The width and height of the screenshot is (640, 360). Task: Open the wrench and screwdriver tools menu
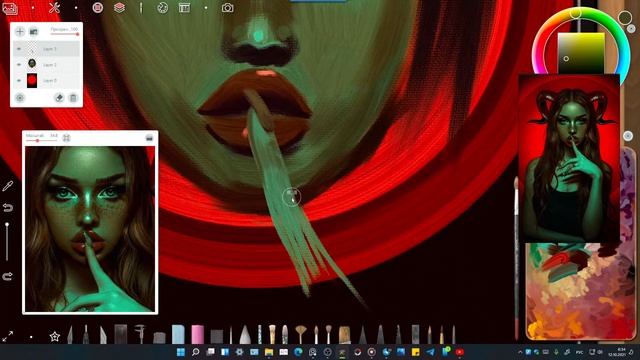tap(54, 7)
